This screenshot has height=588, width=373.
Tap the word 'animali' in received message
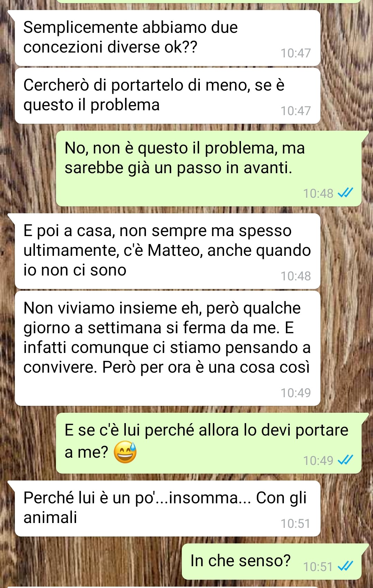(x=50, y=517)
